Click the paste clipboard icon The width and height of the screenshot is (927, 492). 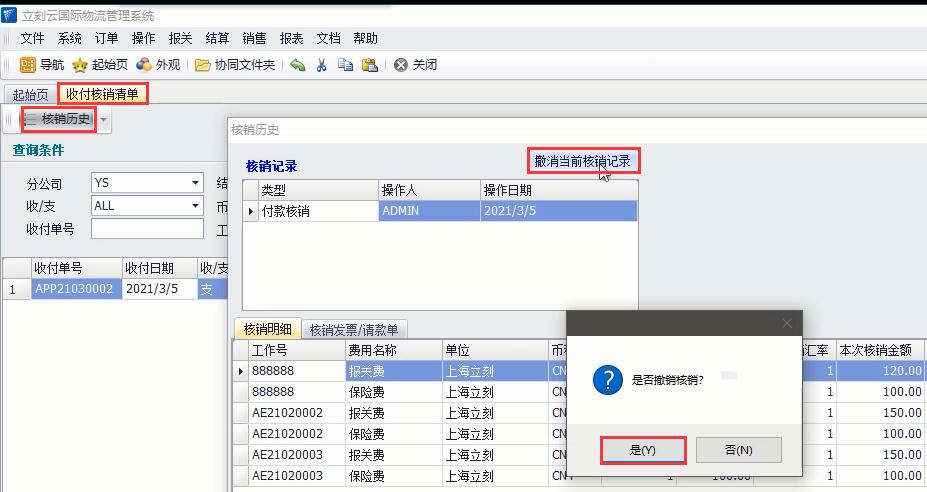369,65
